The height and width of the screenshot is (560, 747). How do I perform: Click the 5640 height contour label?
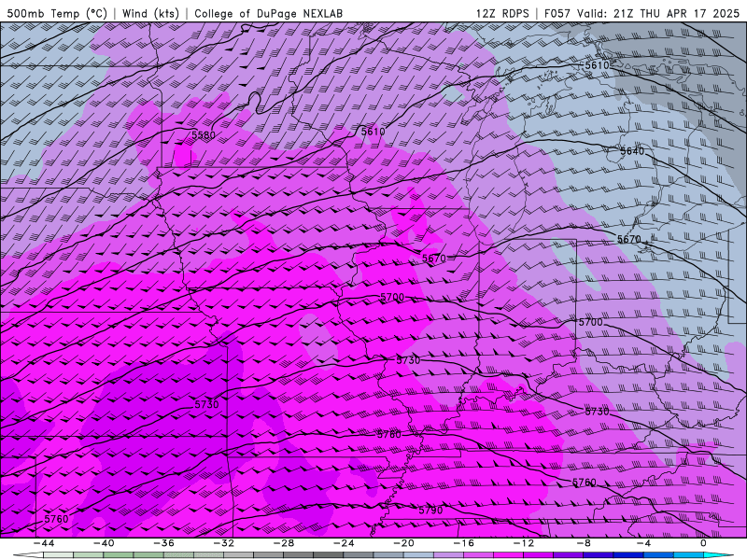632,151
